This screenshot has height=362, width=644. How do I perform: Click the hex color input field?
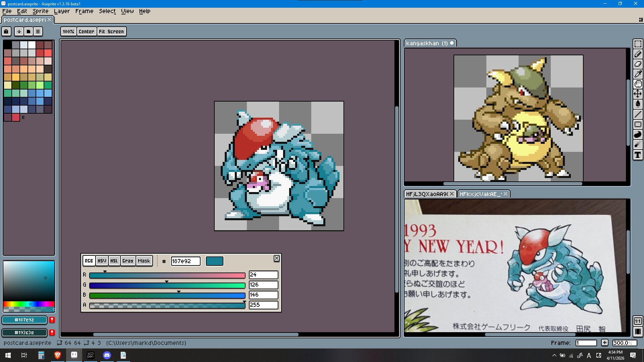[x=185, y=261]
